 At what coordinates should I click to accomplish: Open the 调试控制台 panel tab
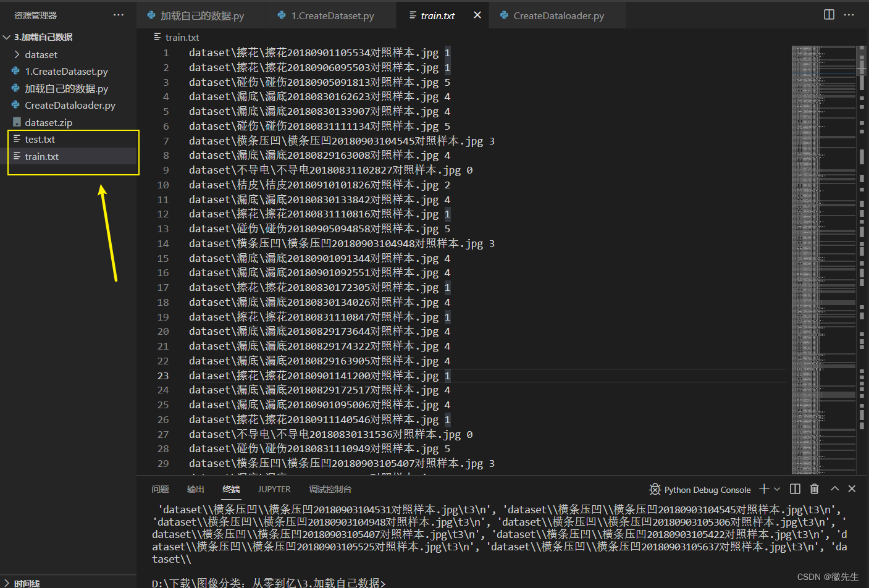point(330,489)
